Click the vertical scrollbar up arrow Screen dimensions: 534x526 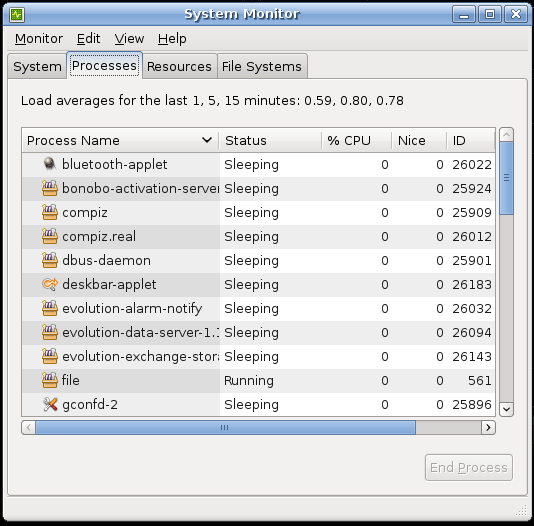click(x=506, y=135)
